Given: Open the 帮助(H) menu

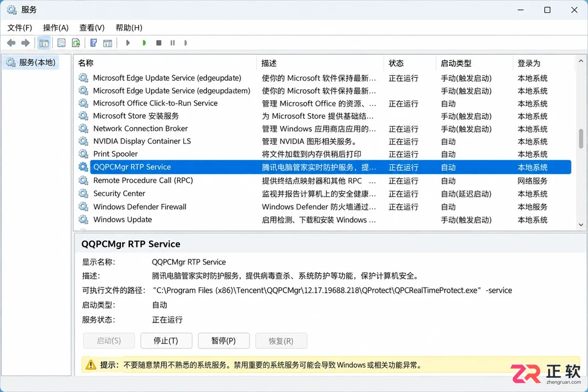Looking at the screenshot, I should [x=129, y=28].
